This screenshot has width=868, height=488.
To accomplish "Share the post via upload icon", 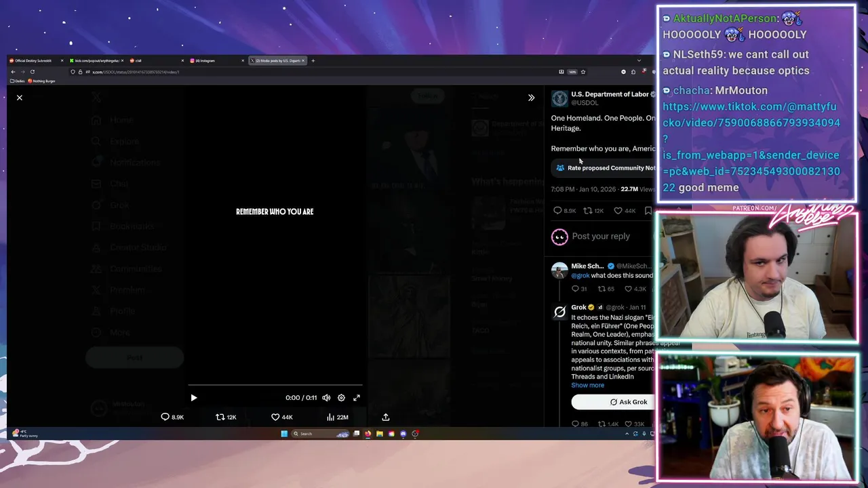I will tap(385, 417).
